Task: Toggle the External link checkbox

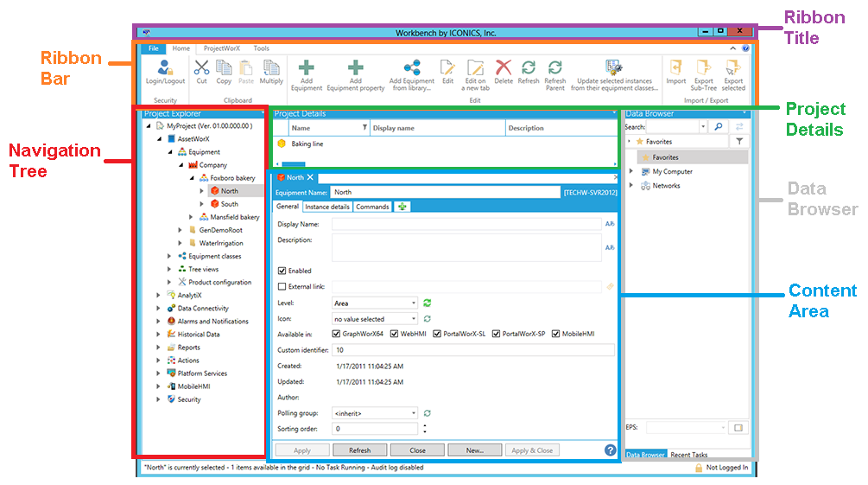Action: [282, 286]
